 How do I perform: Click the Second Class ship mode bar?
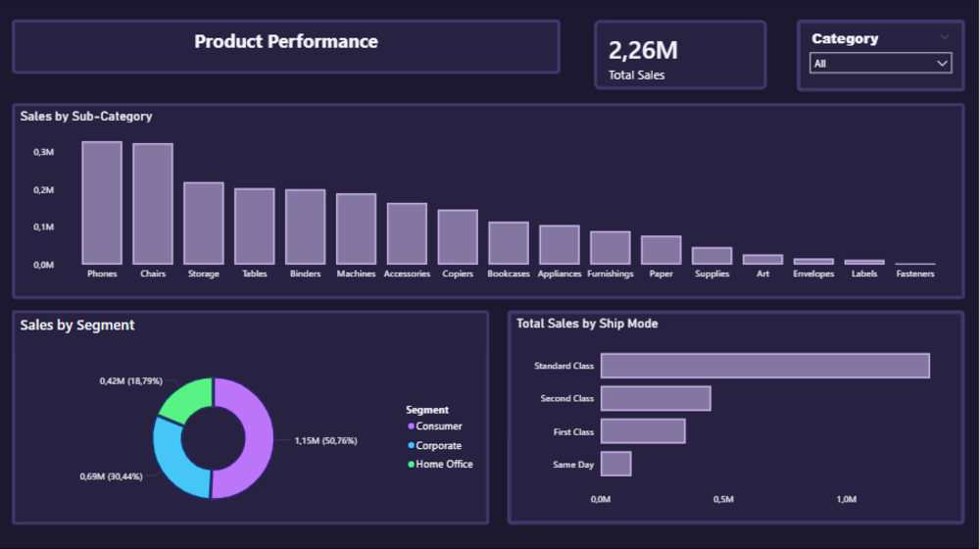pos(656,398)
